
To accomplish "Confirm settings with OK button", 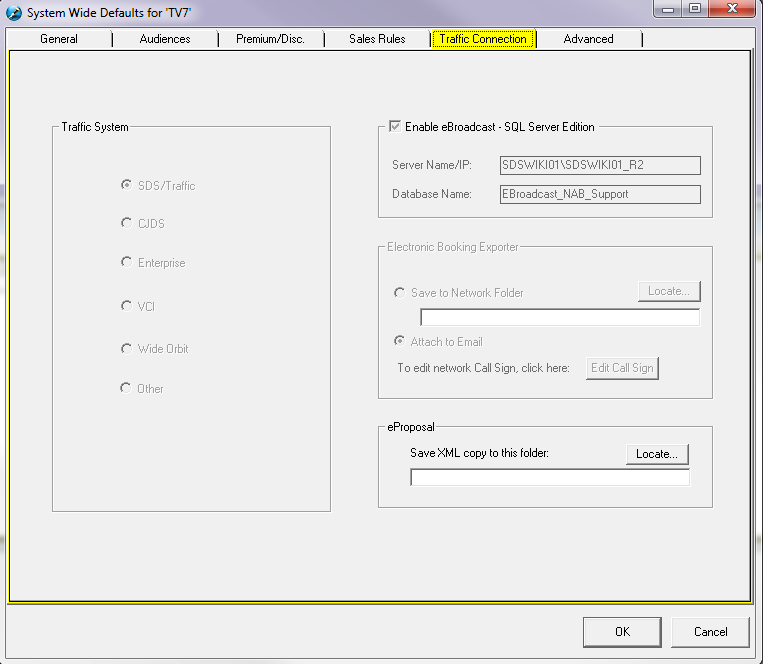I will click(622, 631).
